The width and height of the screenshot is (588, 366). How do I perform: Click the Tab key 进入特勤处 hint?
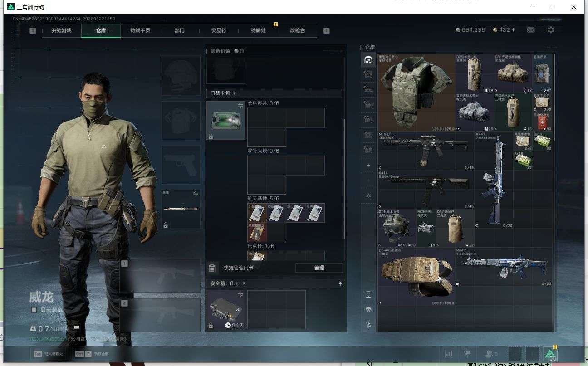coord(49,354)
